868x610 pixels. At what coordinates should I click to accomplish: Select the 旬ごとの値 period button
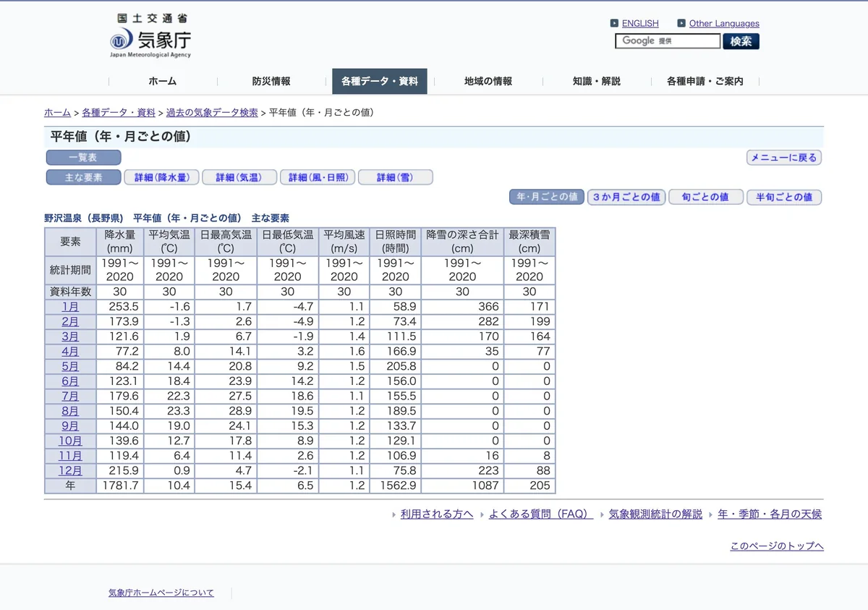click(706, 197)
